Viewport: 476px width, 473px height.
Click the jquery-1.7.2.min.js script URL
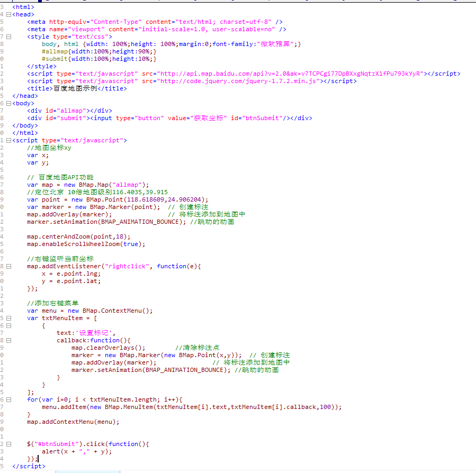tap(238, 81)
